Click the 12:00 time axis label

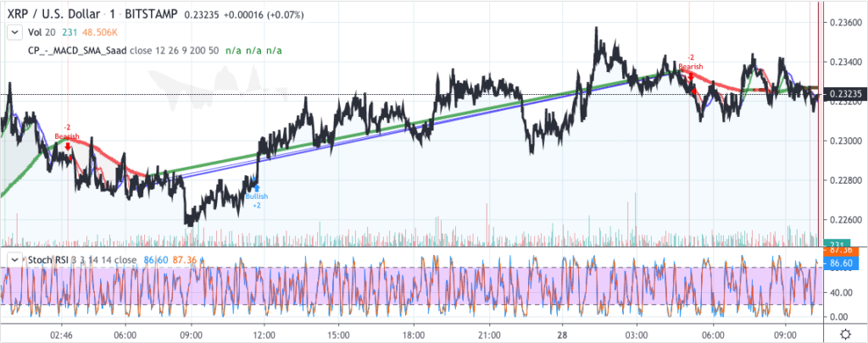point(264,335)
